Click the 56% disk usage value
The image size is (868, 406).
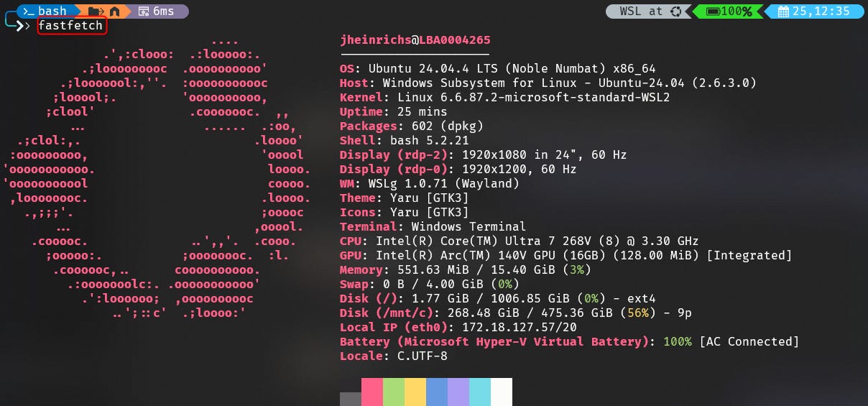click(638, 313)
